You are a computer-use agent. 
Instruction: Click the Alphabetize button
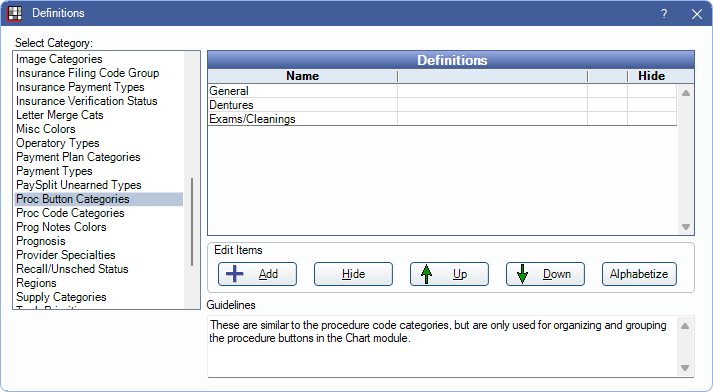point(639,274)
